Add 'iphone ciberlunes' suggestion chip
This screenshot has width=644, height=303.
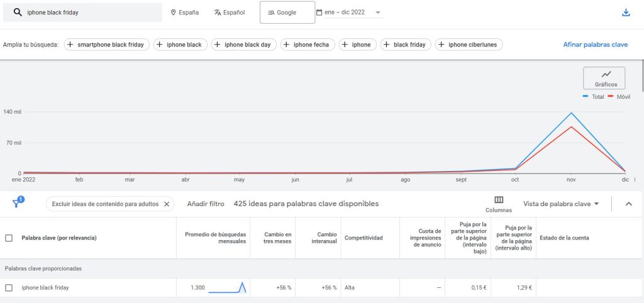click(469, 45)
